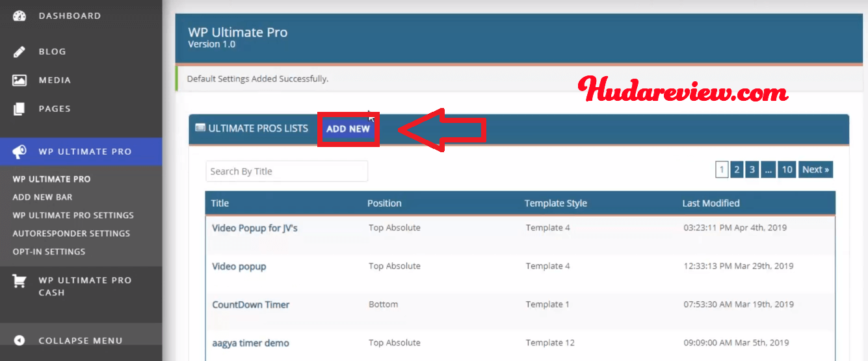Click Default Settings Added Successfully notice
The image size is (868, 361).
coord(257,79)
